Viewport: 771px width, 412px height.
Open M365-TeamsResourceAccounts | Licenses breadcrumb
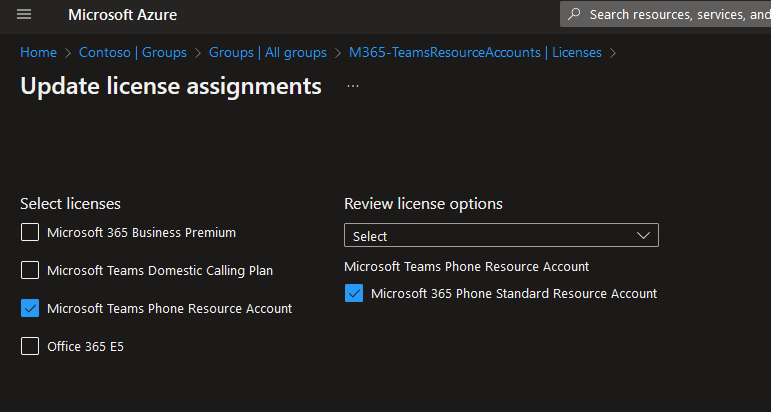coord(475,52)
